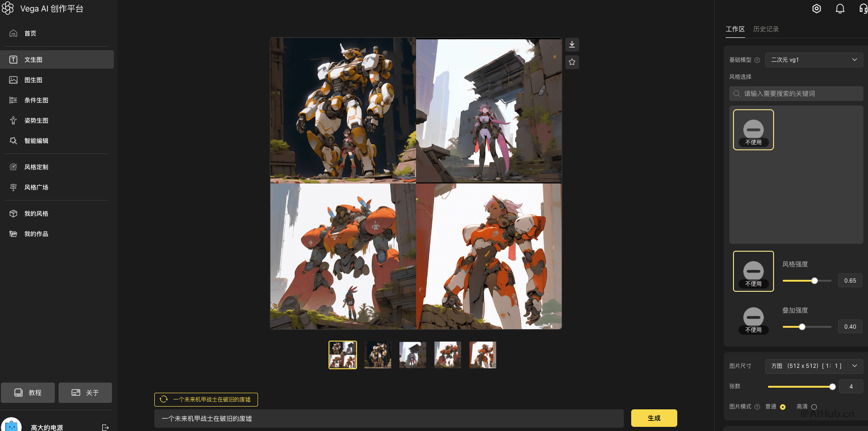The width and height of the screenshot is (868, 431).
Task: Select 不使用 option in 风格强度 row
Action: tap(753, 271)
